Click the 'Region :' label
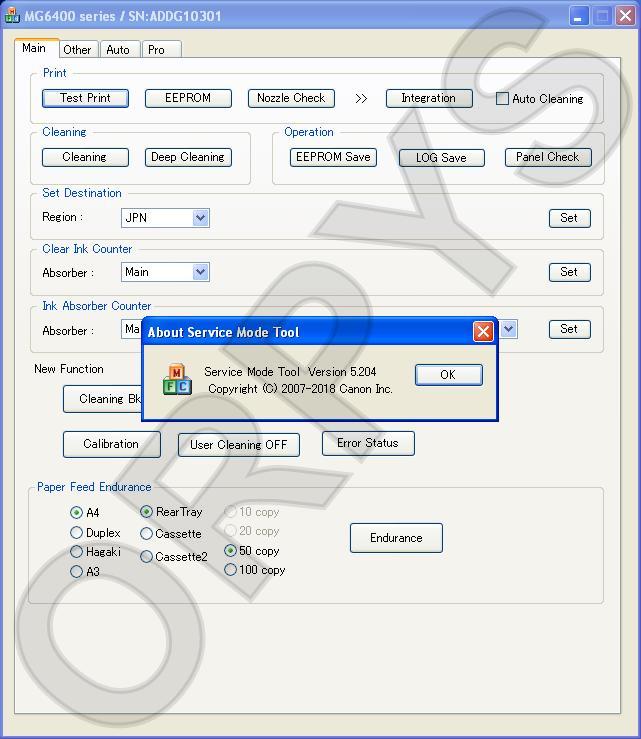641x739 pixels. [63, 217]
